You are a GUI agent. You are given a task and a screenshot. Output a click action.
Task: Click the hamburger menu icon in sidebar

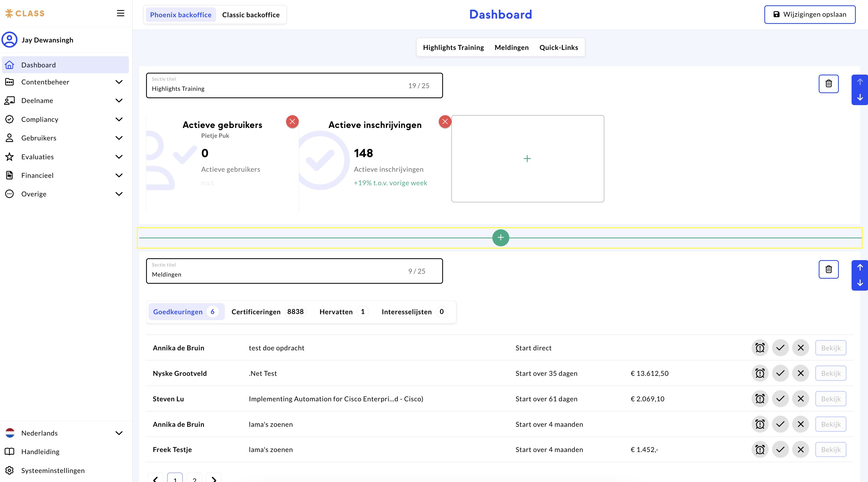pos(120,13)
